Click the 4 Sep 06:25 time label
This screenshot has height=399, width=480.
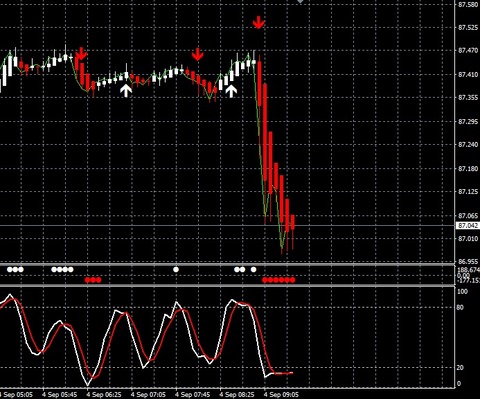pos(104,395)
